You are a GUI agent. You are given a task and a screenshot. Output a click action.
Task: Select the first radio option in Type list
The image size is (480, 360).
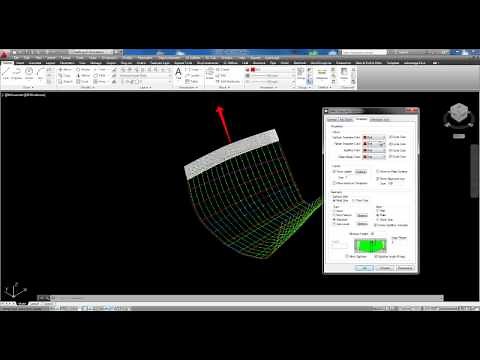tap(334, 211)
